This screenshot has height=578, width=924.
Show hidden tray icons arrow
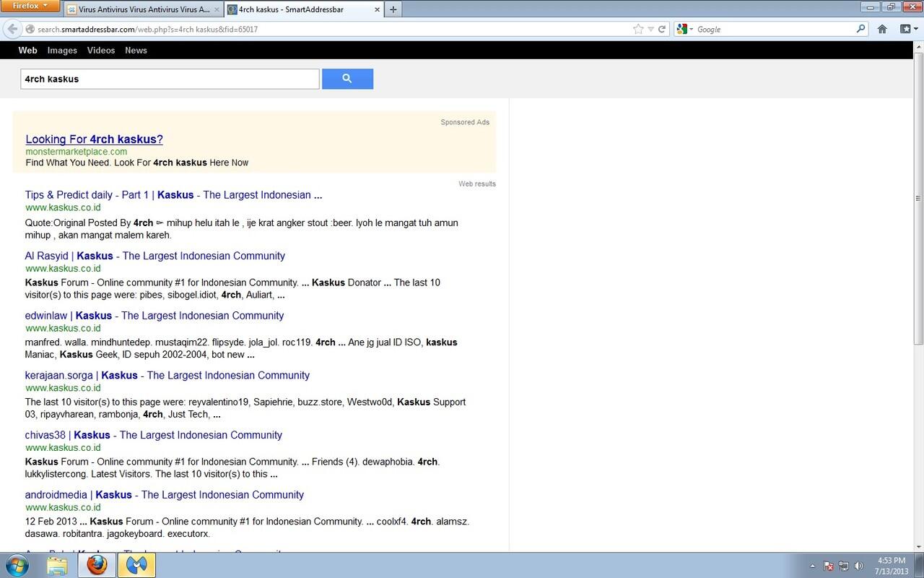click(x=813, y=566)
